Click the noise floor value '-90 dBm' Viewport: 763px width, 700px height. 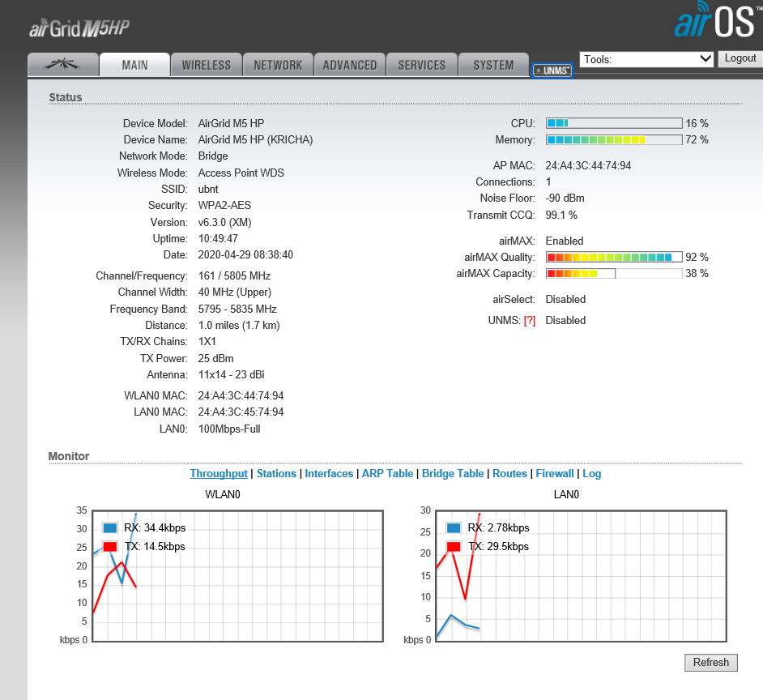point(565,198)
